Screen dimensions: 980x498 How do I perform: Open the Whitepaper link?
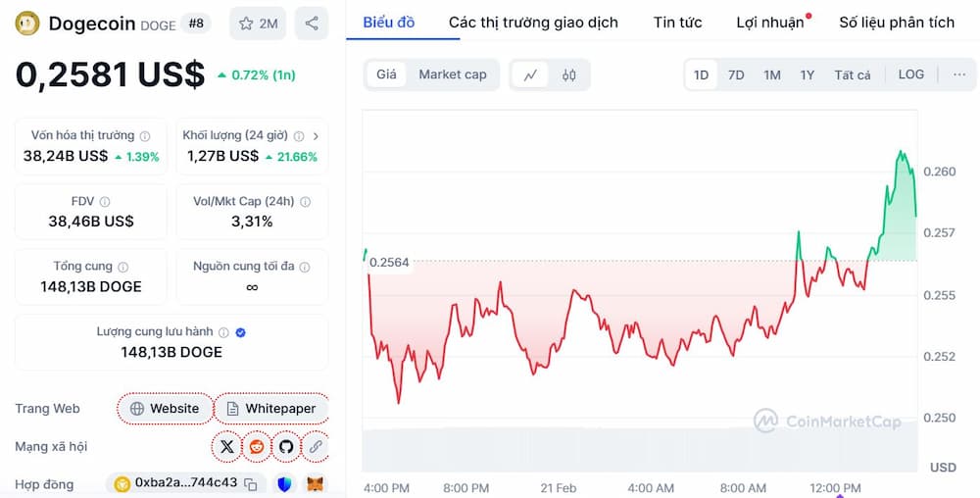(270, 409)
